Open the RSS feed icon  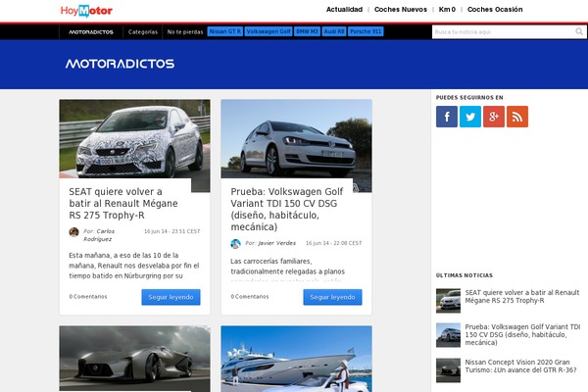point(517,117)
